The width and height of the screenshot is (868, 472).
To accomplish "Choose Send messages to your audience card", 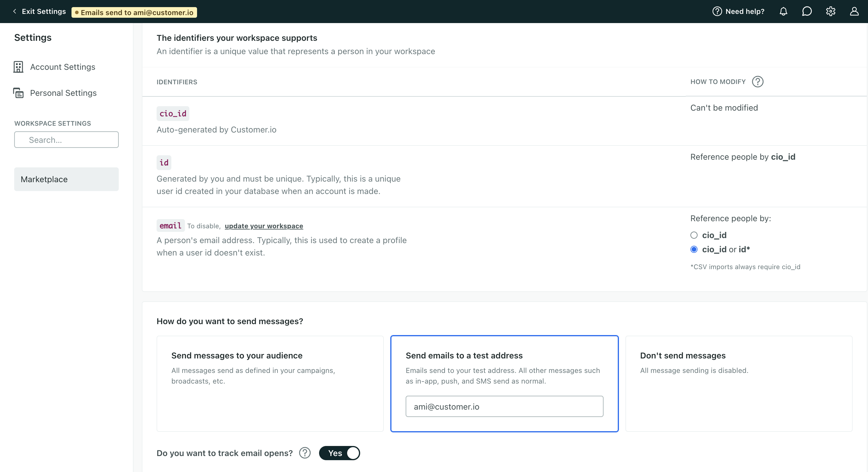I will click(270, 384).
